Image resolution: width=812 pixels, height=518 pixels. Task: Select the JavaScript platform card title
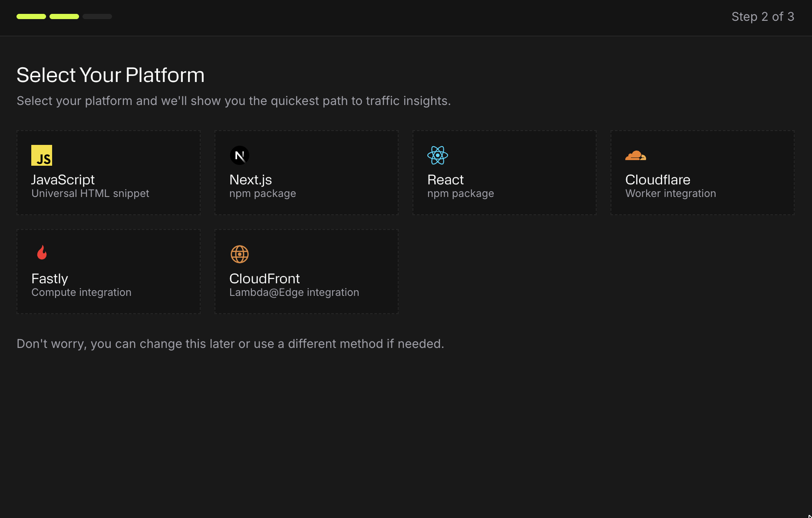point(63,180)
